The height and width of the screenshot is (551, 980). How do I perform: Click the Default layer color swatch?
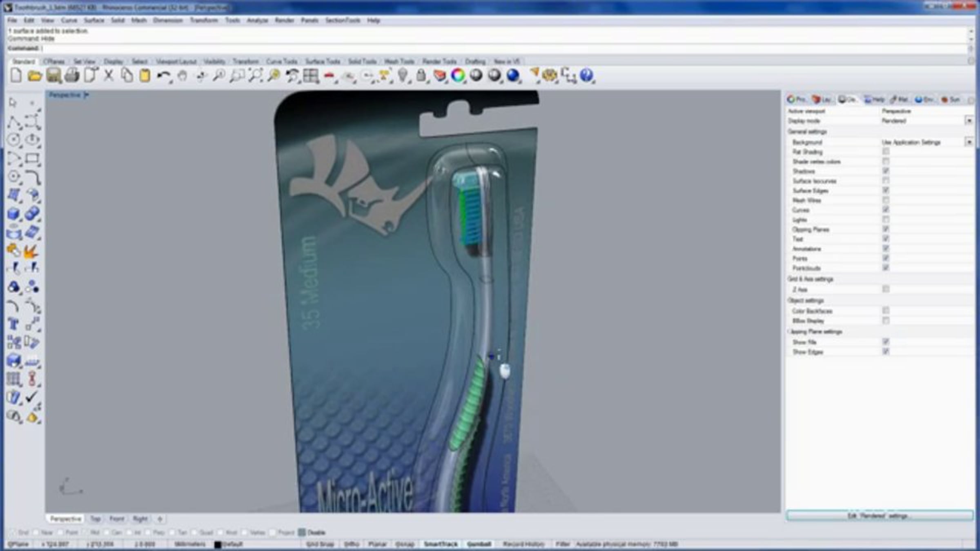coord(218,544)
